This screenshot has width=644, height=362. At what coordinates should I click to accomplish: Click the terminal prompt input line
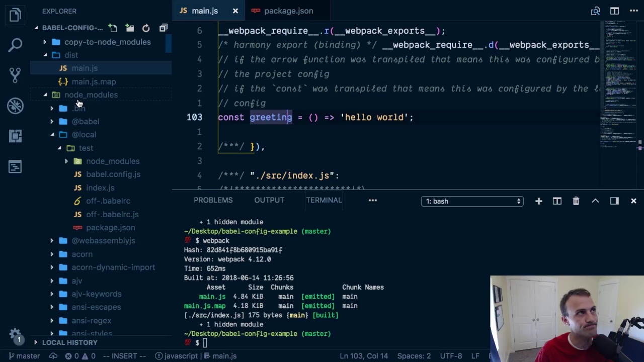point(204,343)
